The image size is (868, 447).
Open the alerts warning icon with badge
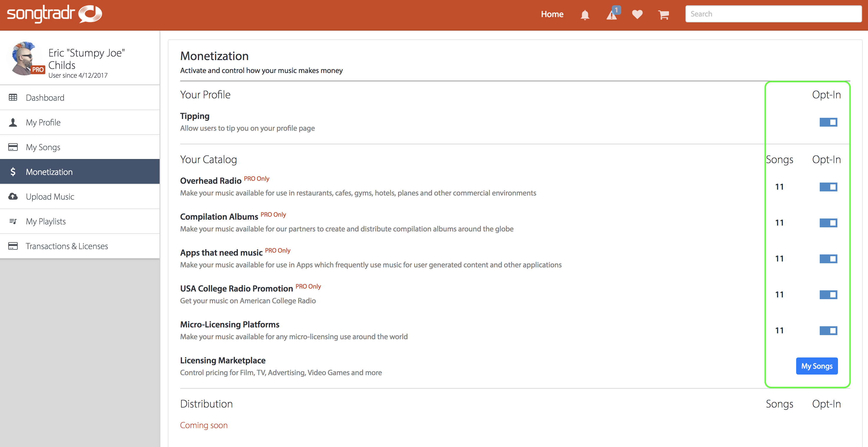613,14
